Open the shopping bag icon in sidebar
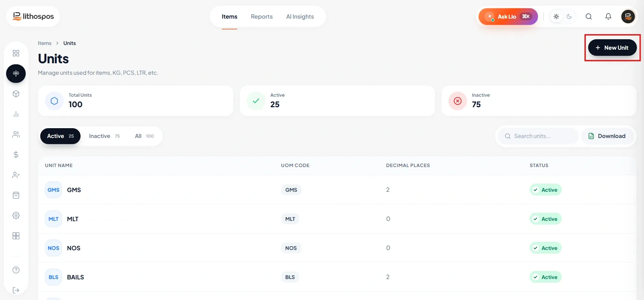This screenshot has width=644, height=300. pos(16,195)
